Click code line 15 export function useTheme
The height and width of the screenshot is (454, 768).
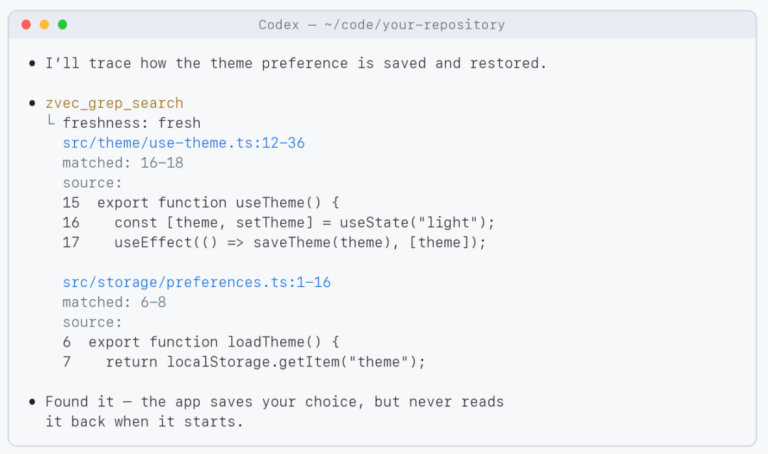click(201, 203)
